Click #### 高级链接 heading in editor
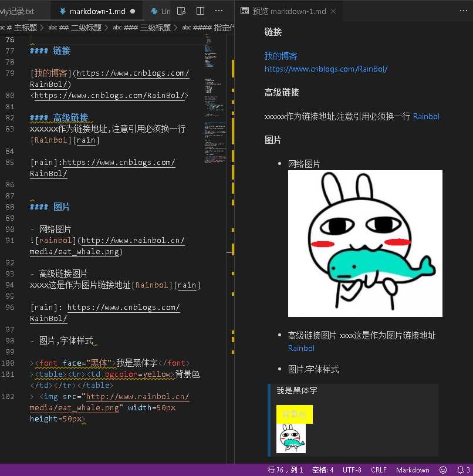This screenshot has width=473, height=476. coord(59,117)
